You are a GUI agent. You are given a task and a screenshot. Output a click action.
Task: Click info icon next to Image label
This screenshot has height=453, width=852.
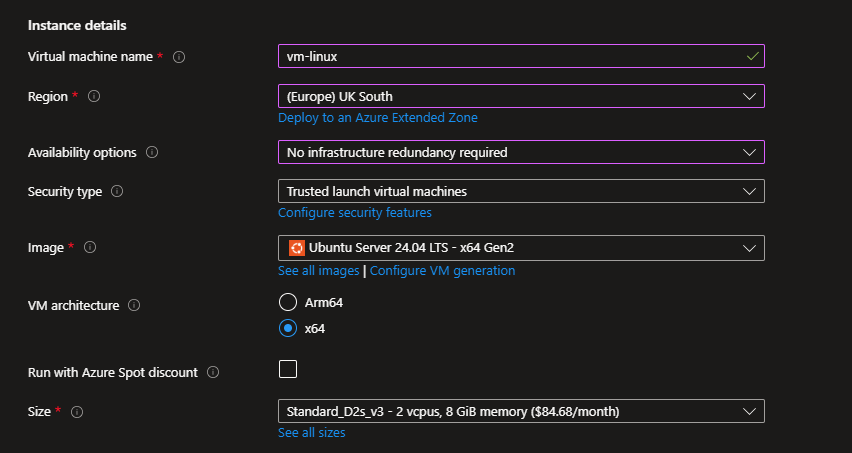[90, 247]
